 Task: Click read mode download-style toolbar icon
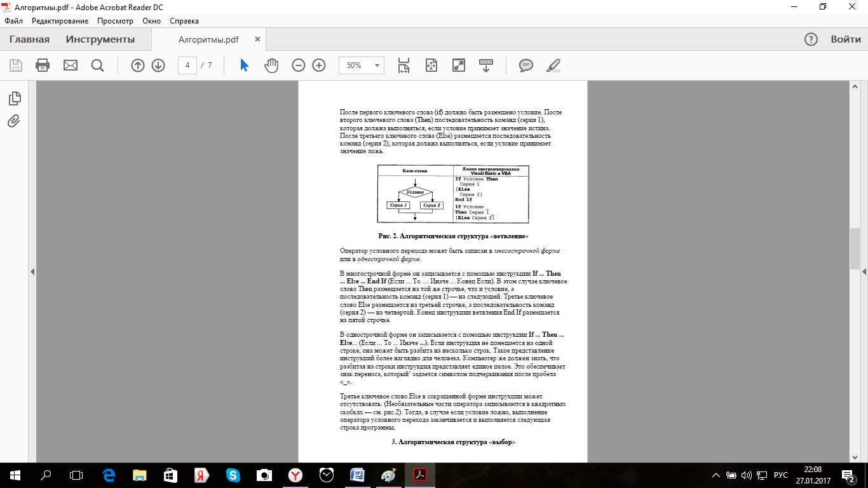[486, 65]
